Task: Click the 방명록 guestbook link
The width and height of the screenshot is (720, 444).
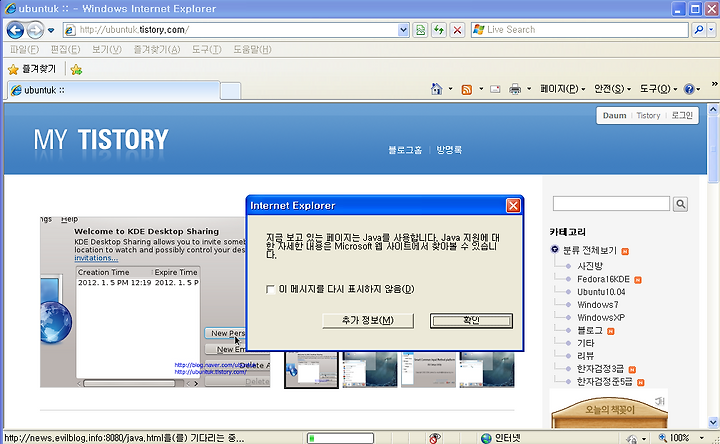Action: coord(449,150)
